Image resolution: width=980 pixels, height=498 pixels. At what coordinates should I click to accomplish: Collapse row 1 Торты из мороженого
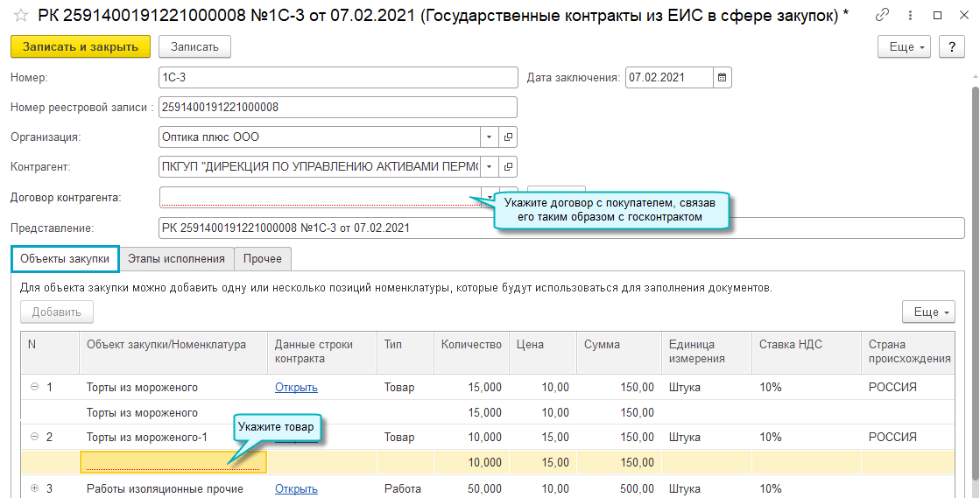click(35, 387)
